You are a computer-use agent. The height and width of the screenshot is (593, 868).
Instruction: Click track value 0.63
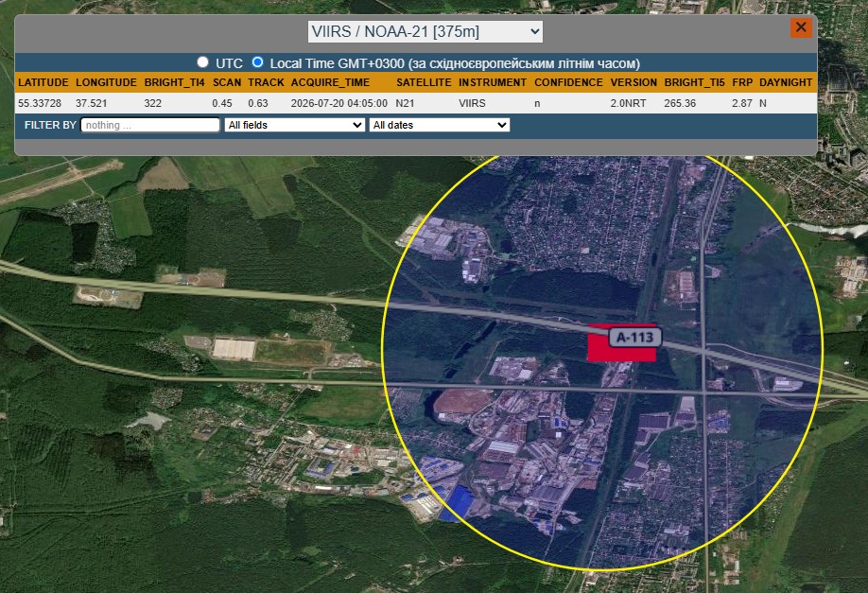coord(258,103)
